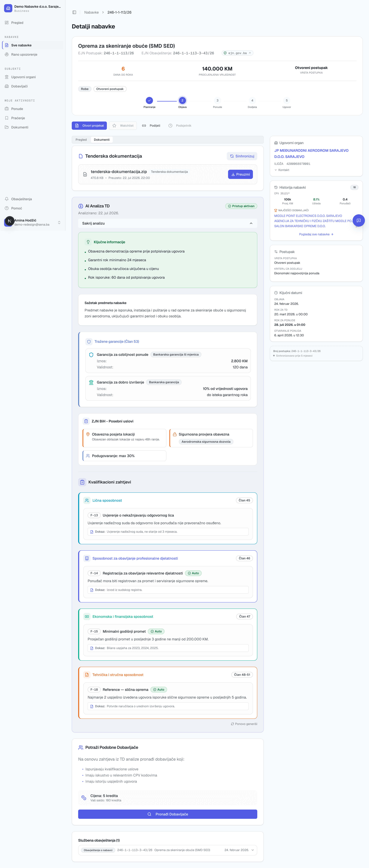Open Ponude under Moje aktivnosti
The height and width of the screenshot is (868, 369).
point(33,109)
